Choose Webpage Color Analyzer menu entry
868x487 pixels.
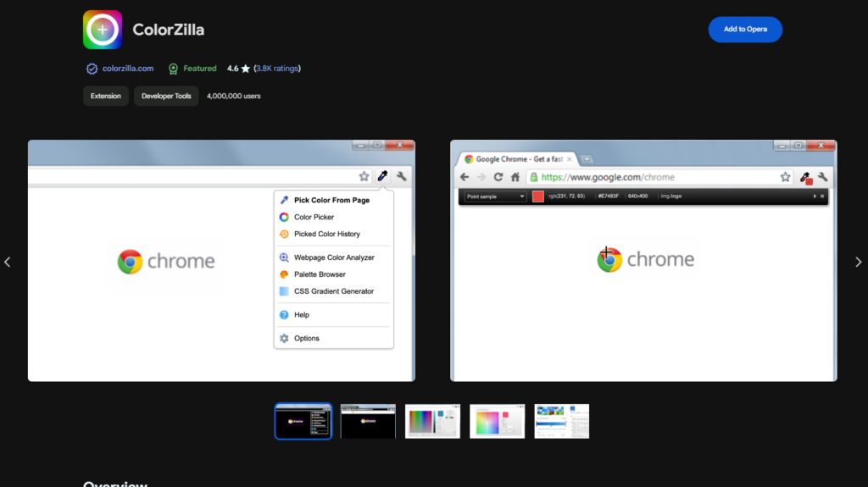pos(334,257)
